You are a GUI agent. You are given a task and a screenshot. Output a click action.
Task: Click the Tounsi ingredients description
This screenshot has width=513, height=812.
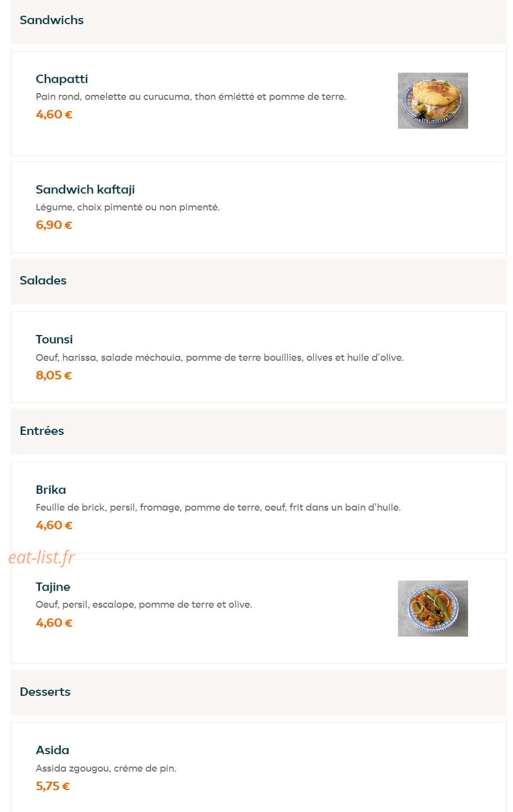point(220,357)
